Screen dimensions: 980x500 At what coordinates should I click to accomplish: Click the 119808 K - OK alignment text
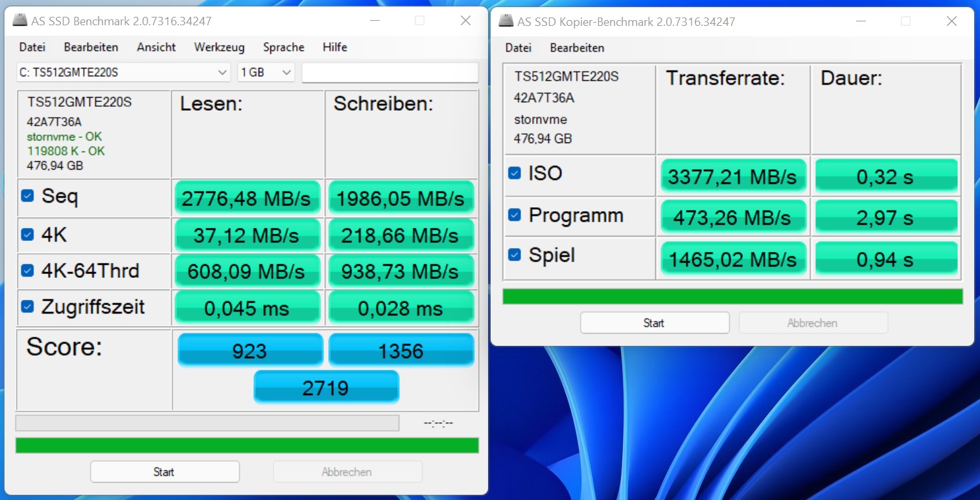(65, 151)
